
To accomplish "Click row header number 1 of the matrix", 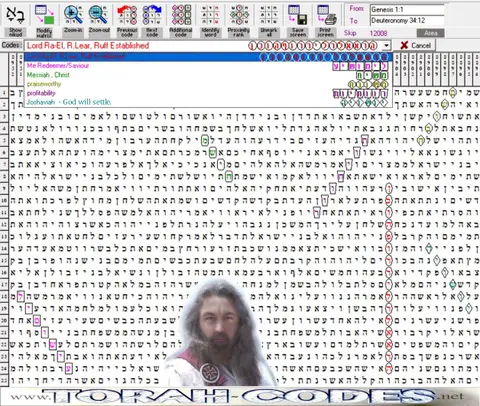I will [x=4, y=92].
